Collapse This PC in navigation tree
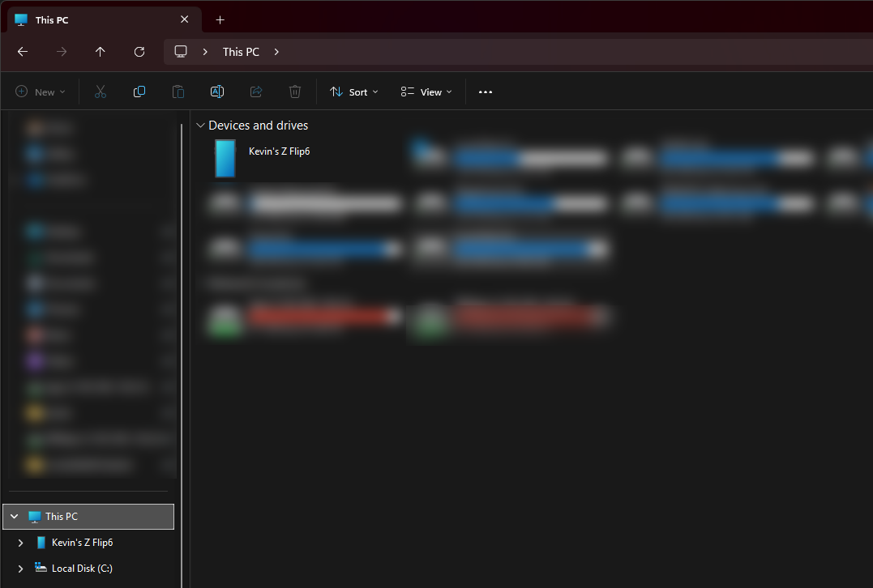Viewport: 873px width, 588px height. tap(15, 517)
